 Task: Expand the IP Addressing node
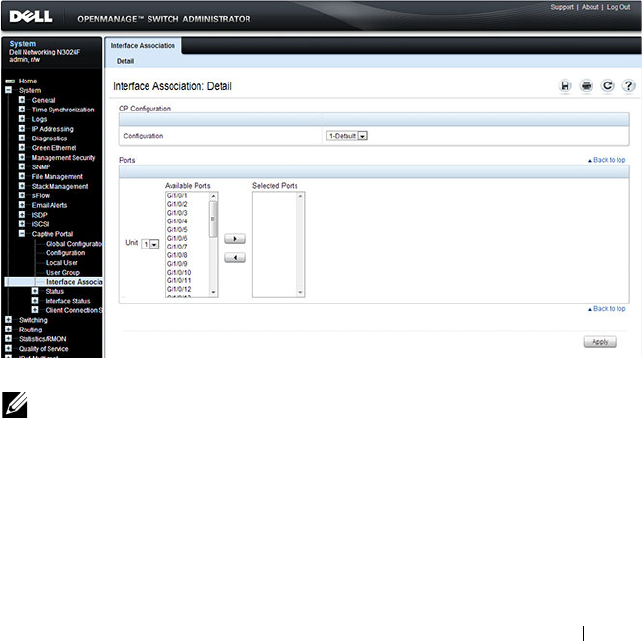[22, 129]
